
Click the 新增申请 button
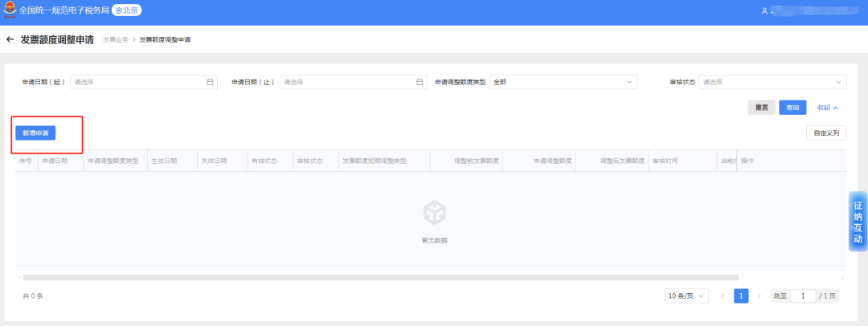point(35,132)
